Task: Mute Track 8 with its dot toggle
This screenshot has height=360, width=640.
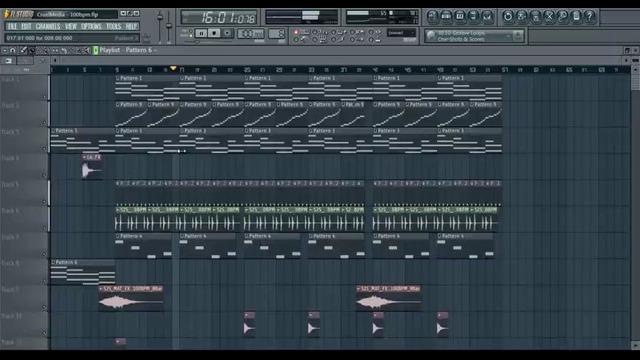Action: tap(45, 280)
